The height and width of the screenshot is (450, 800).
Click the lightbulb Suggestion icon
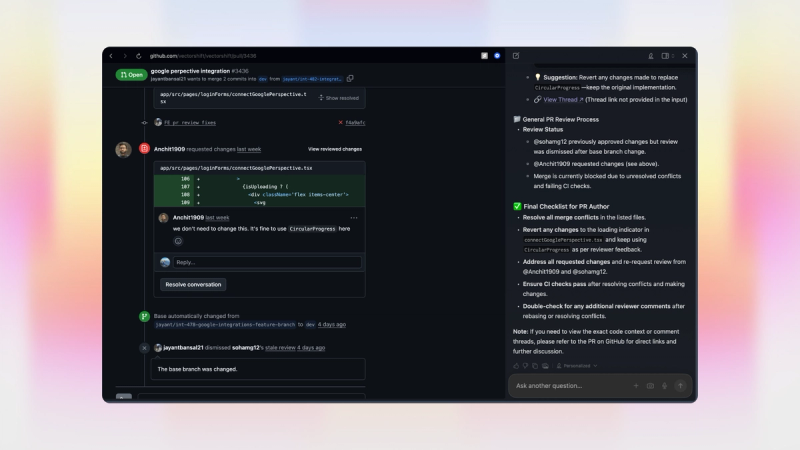537,78
